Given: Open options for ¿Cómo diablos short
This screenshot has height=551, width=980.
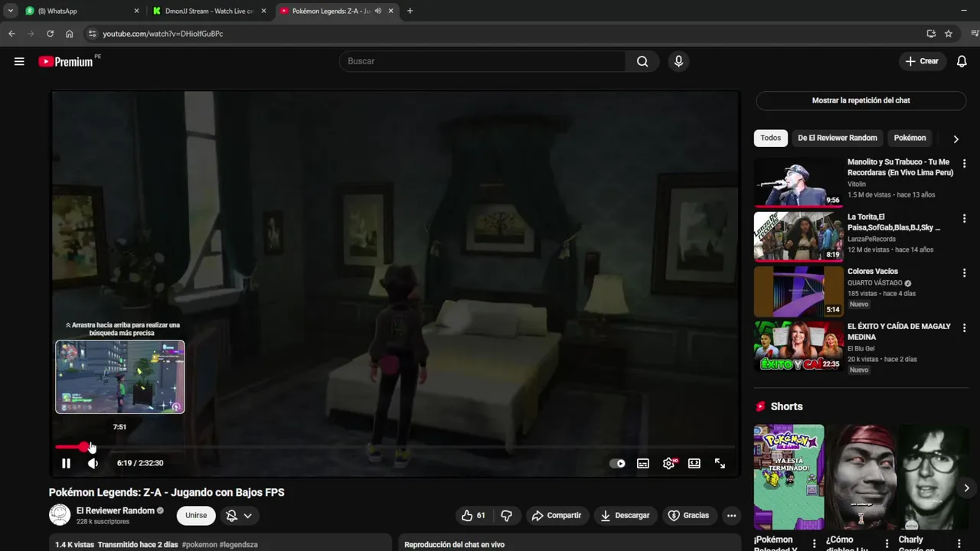Looking at the screenshot, I should click(887, 544).
